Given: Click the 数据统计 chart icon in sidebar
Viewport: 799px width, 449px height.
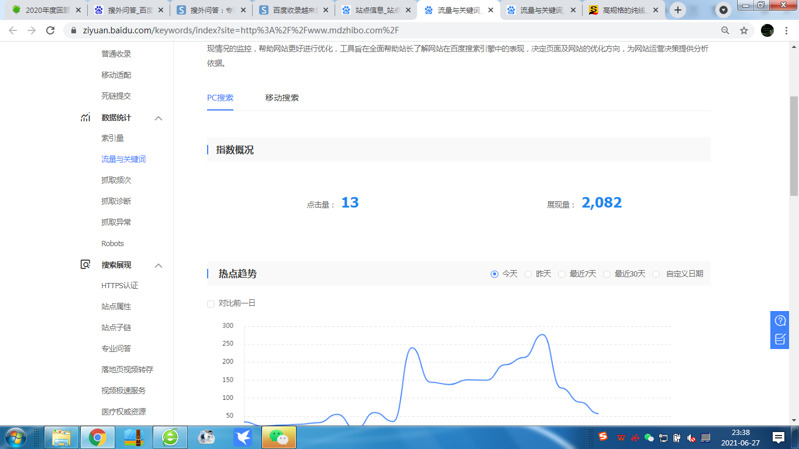Looking at the screenshot, I should [85, 117].
